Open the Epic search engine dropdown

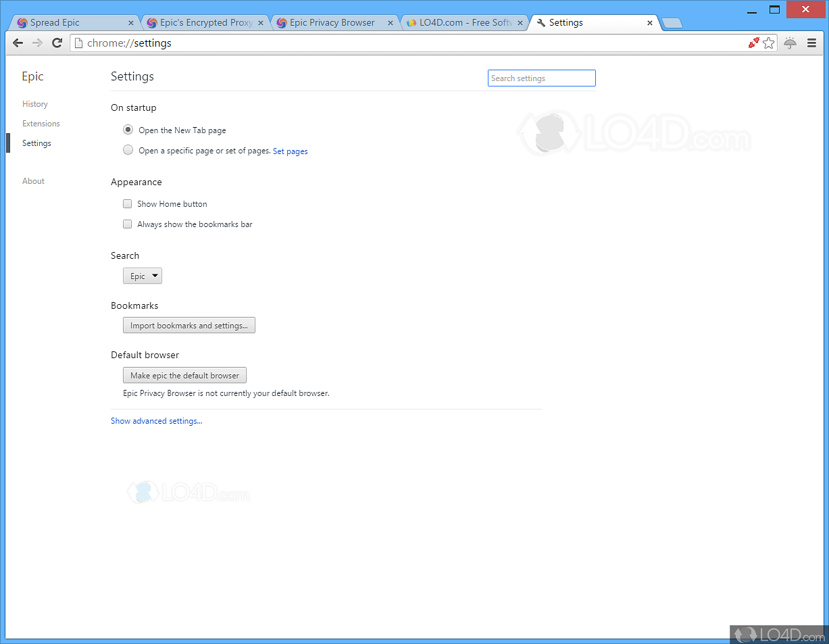(x=143, y=276)
